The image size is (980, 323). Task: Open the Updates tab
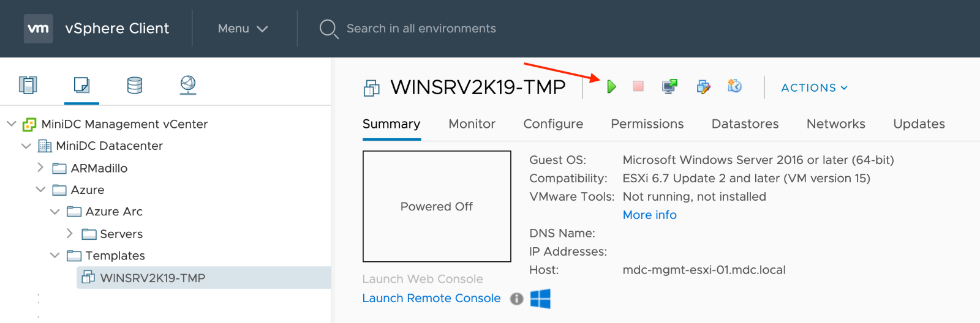pyautogui.click(x=919, y=124)
